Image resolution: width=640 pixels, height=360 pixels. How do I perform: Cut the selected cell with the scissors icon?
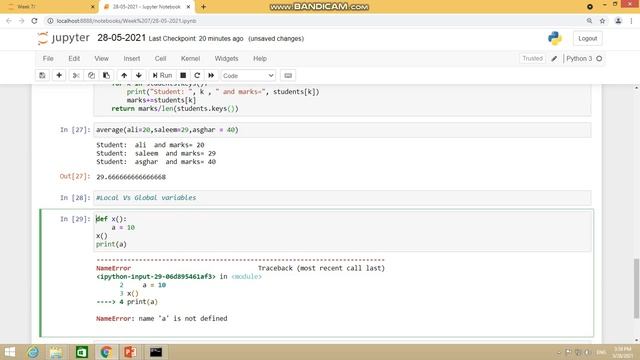tap(76, 76)
